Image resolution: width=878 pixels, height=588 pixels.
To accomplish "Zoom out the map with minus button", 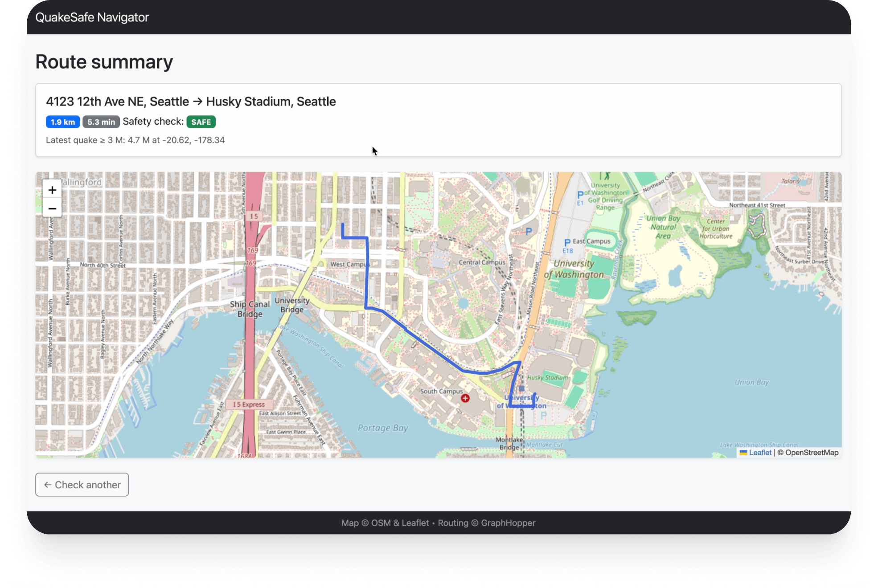I will click(x=52, y=208).
